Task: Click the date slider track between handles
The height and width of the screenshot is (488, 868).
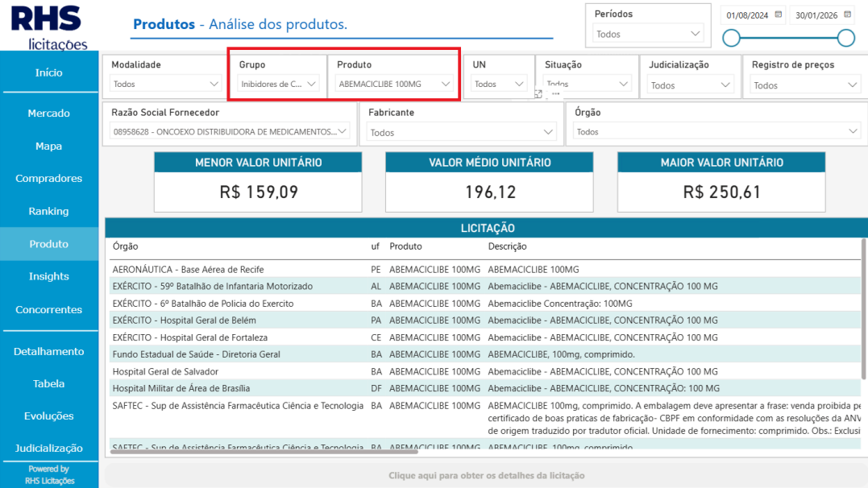Action: coord(789,38)
